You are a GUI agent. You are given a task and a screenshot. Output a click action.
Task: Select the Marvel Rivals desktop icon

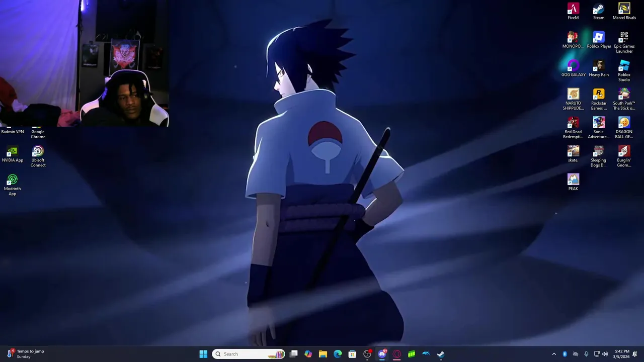point(624,12)
